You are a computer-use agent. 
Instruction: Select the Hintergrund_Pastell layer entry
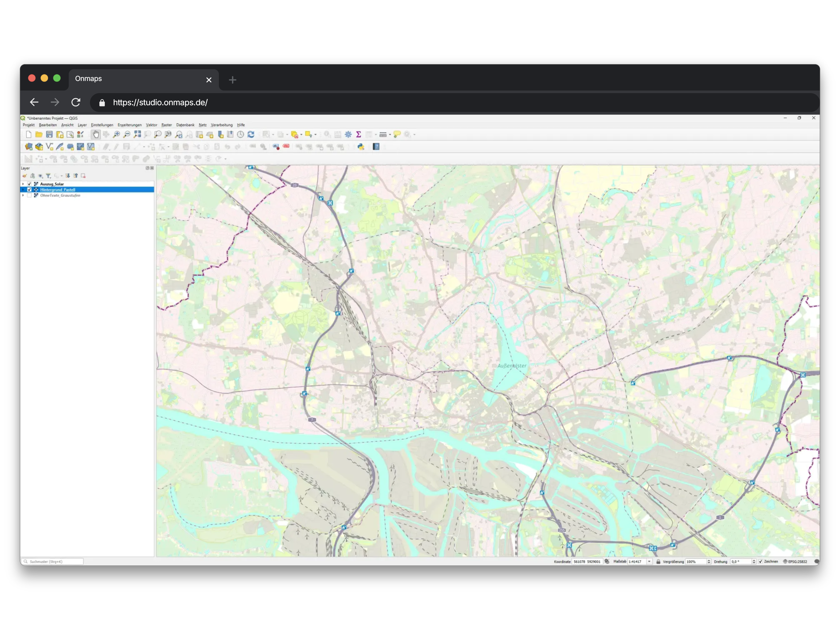pos(58,189)
